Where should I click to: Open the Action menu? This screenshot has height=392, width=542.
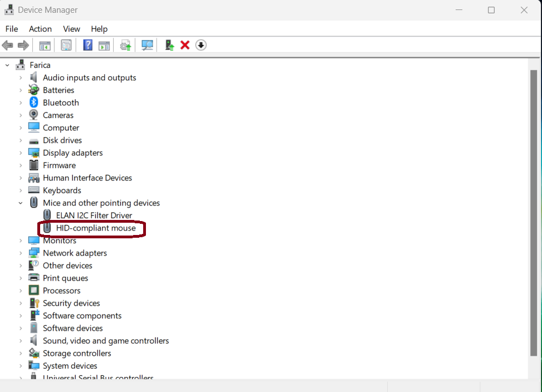[x=40, y=29]
